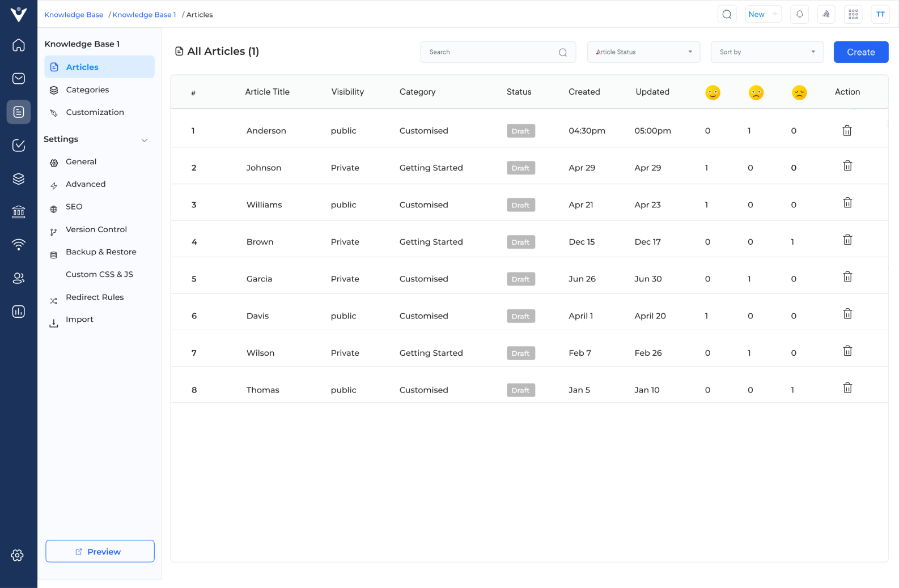
Task: Click the Preview button
Action: (x=100, y=551)
